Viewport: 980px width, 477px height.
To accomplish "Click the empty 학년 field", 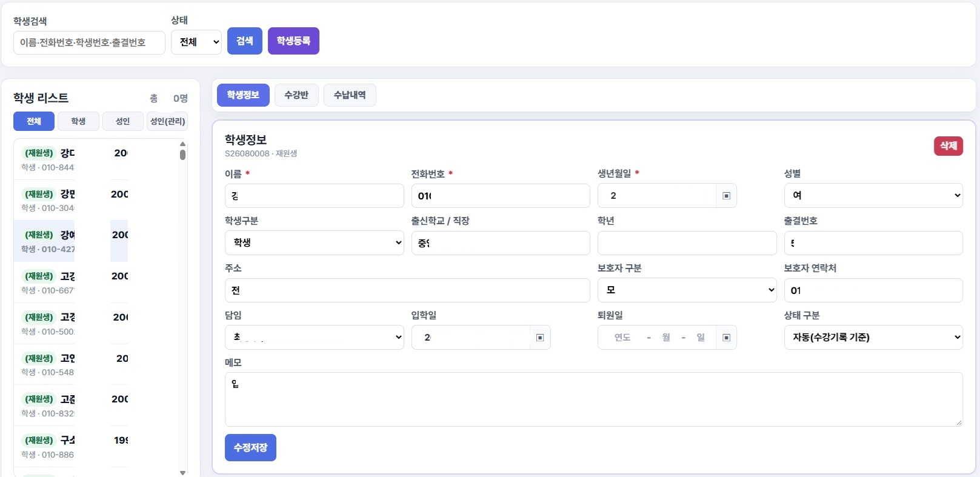I will tap(687, 243).
